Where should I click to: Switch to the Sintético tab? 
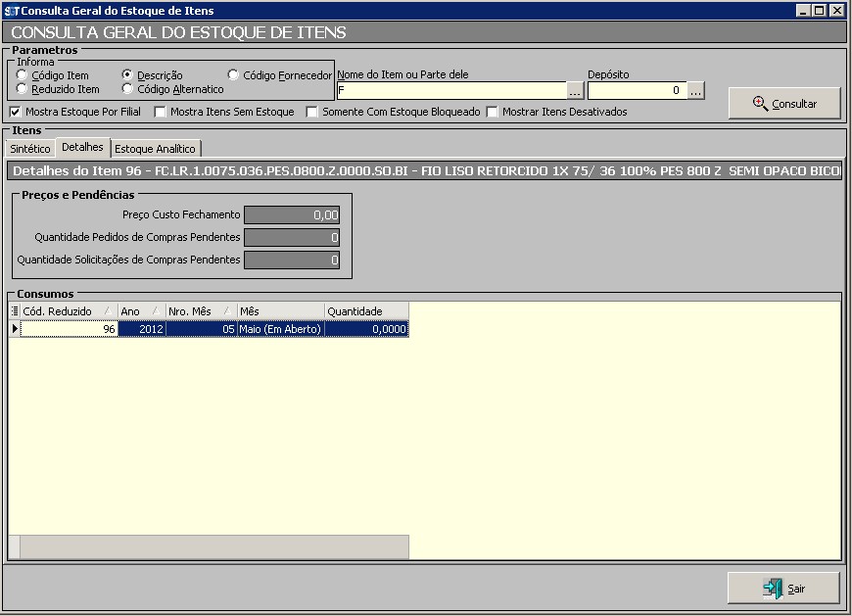pos(30,148)
